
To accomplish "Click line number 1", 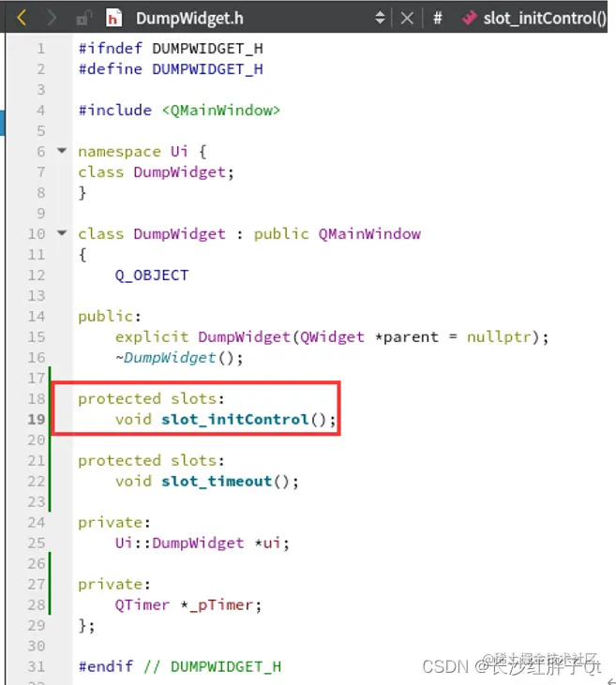I will 40,48.
